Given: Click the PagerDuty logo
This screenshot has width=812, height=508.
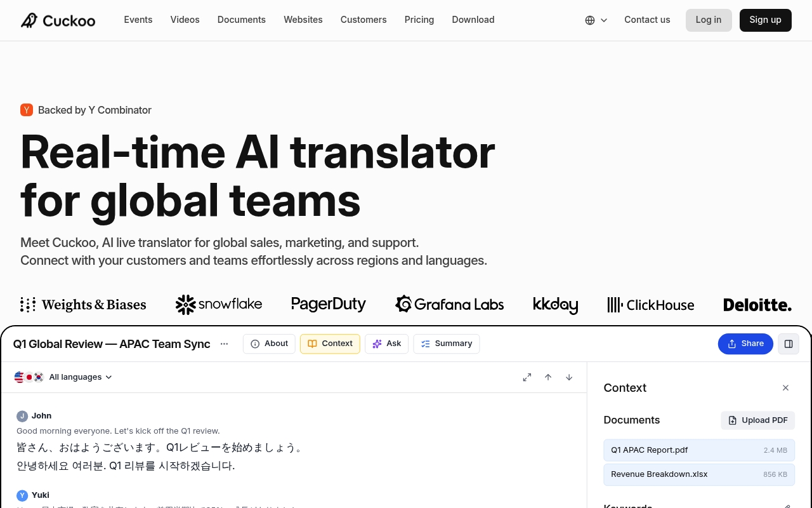Looking at the screenshot, I should pos(329,305).
